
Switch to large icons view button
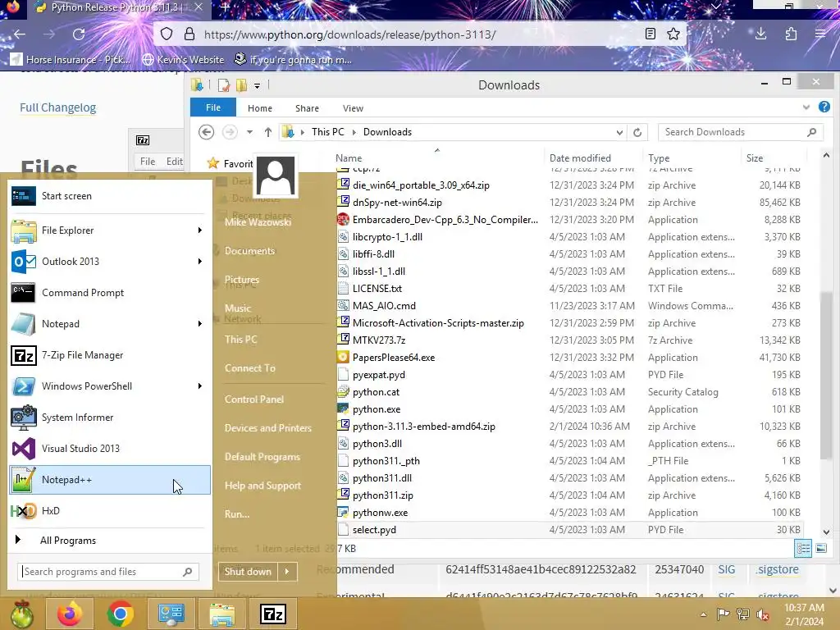click(820, 548)
